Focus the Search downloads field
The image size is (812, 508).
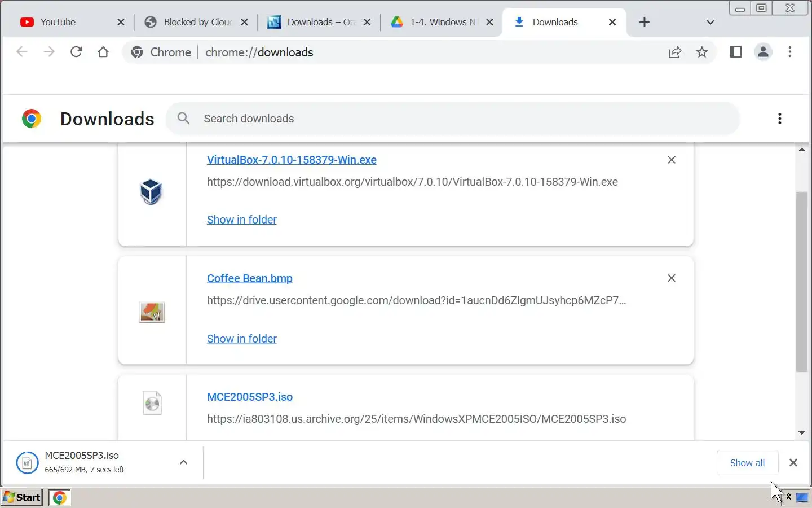point(452,119)
